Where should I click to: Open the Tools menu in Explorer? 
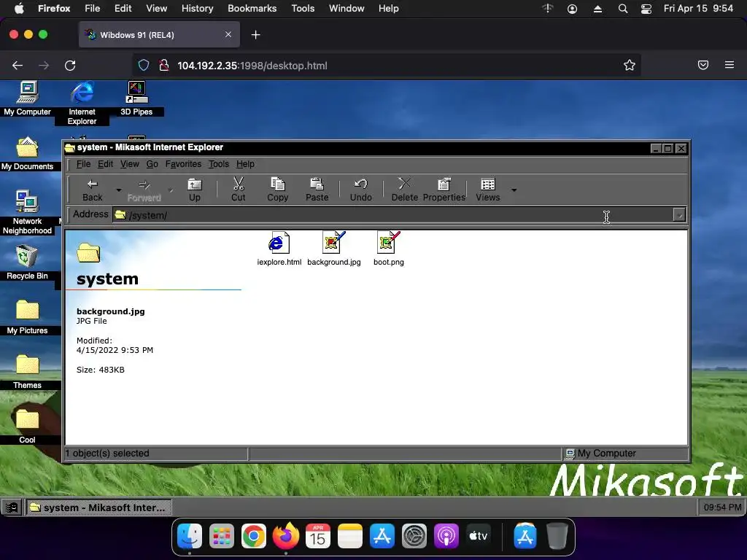coord(219,164)
